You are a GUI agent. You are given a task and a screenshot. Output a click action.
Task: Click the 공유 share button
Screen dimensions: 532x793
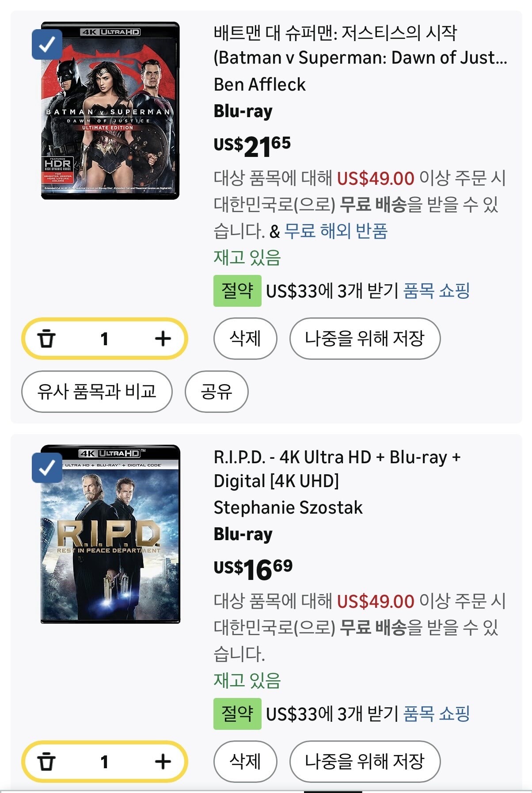[x=217, y=392]
